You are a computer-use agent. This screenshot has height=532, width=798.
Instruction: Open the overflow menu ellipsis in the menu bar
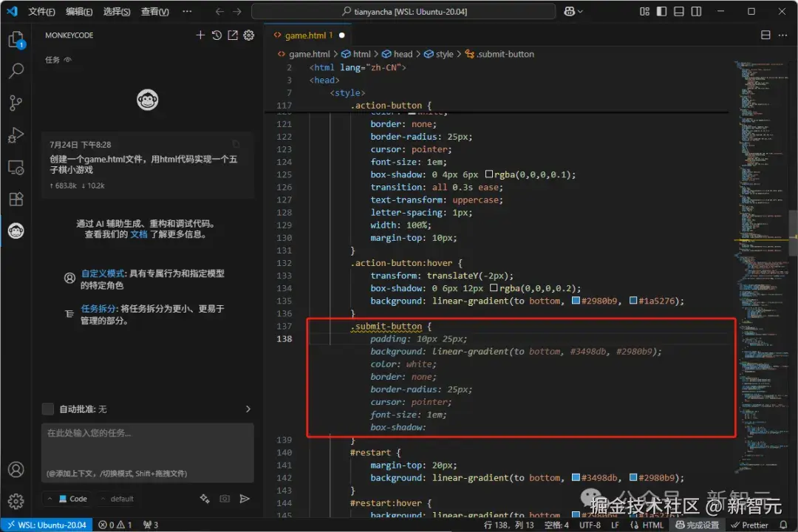point(187,11)
